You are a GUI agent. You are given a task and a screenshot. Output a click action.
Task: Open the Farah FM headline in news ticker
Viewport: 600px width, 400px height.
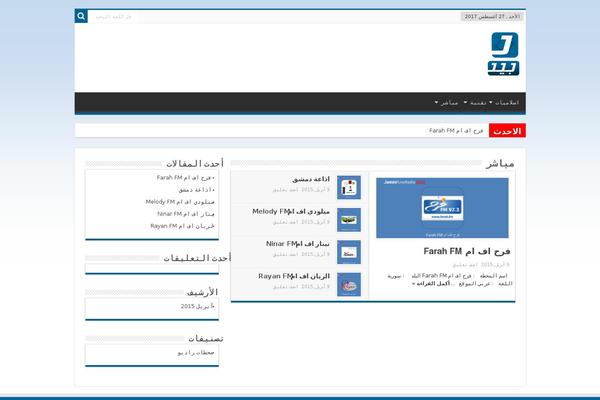456,131
